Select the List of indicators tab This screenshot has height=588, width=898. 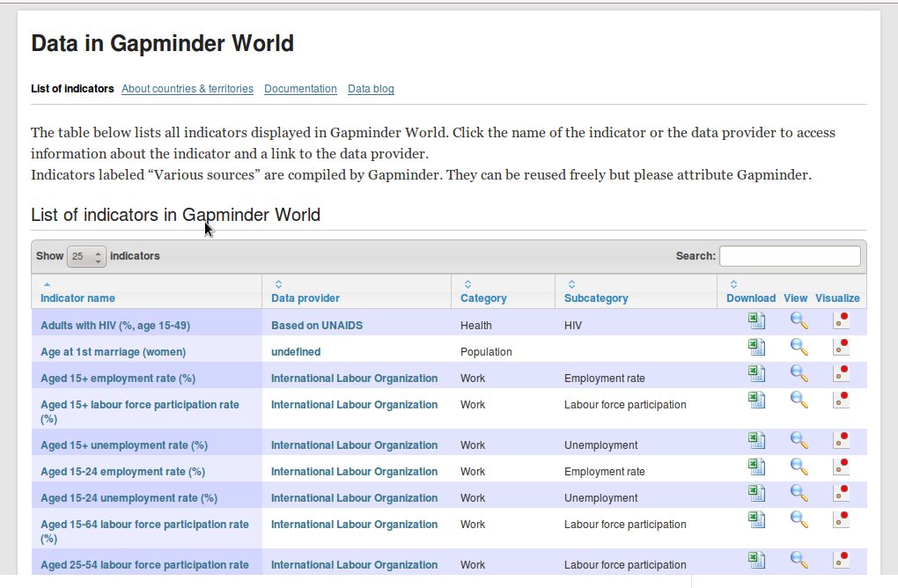click(x=72, y=89)
